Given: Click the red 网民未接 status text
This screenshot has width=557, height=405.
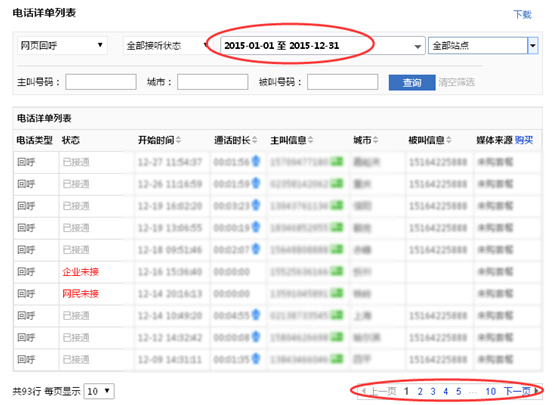Looking at the screenshot, I should pyautogui.click(x=81, y=294).
